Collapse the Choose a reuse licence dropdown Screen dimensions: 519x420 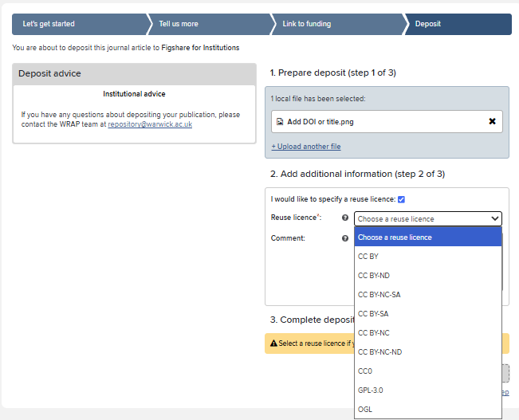[x=428, y=219]
